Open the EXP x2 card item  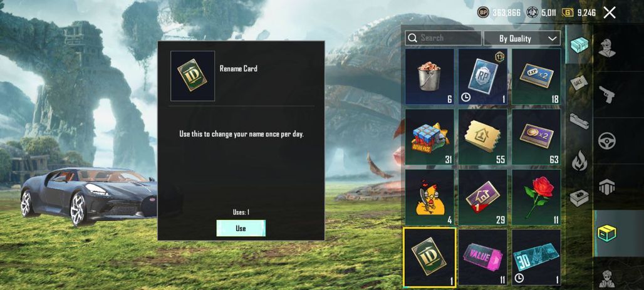pyautogui.click(x=536, y=76)
